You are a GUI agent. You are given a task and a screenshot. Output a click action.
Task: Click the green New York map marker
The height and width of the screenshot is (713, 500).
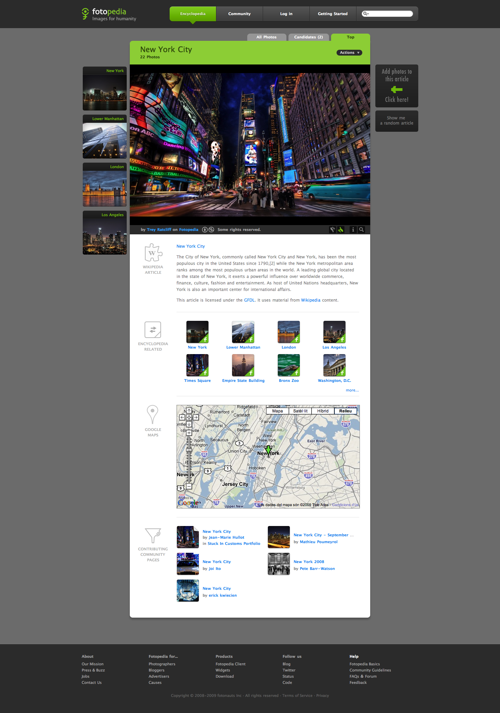click(268, 451)
